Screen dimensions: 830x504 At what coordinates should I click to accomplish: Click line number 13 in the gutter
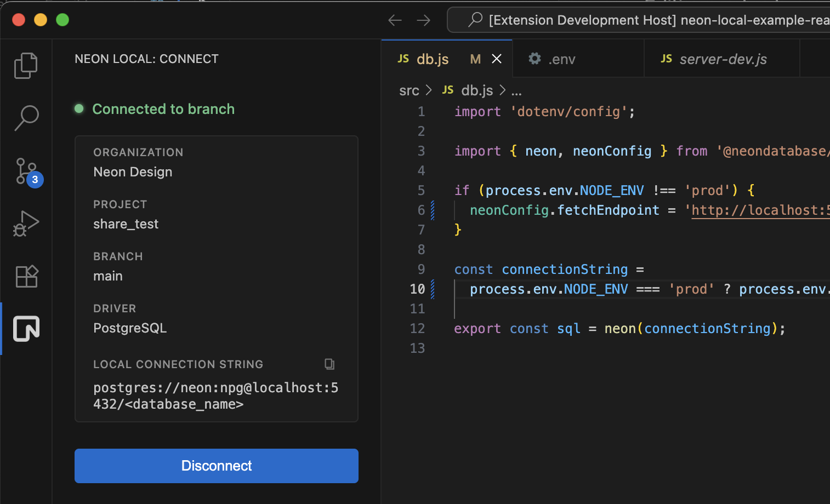coord(417,348)
